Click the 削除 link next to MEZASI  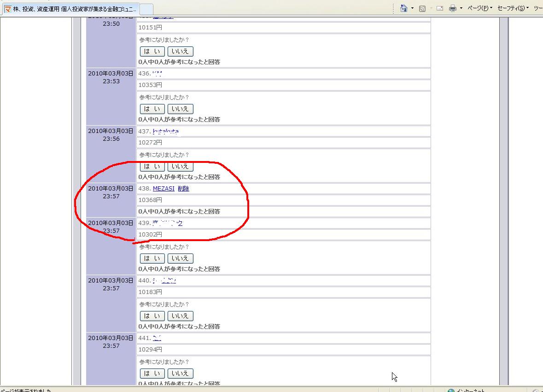point(183,189)
